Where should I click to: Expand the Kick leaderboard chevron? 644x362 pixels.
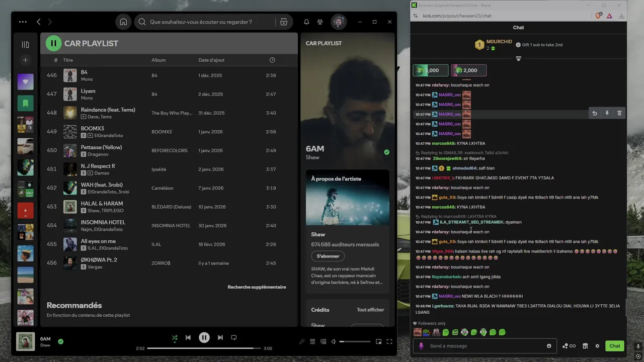(x=518, y=59)
